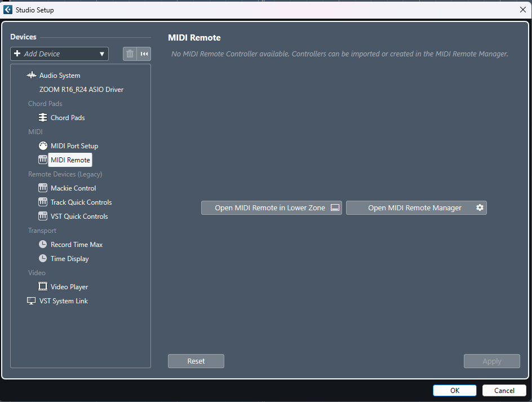Select the Video Player icon
Screen dimensions: 532x402
[43, 286]
